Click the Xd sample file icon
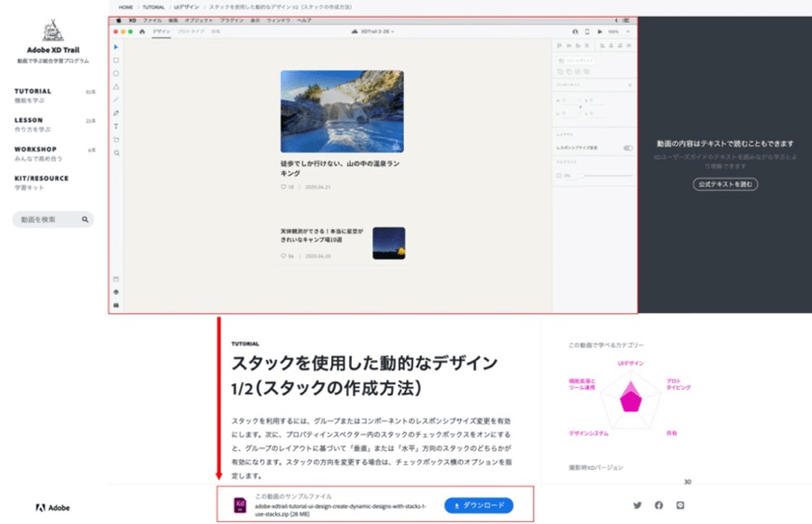Image resolution: width=812 pixels, height=524 pixels. tap(240, 505)
